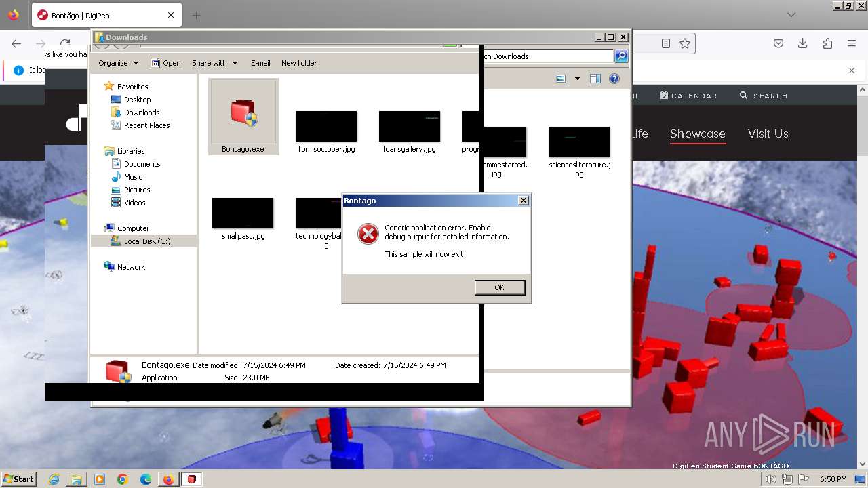Open Explorer help icon
The image size is (868, 488).
pos(614,79)
